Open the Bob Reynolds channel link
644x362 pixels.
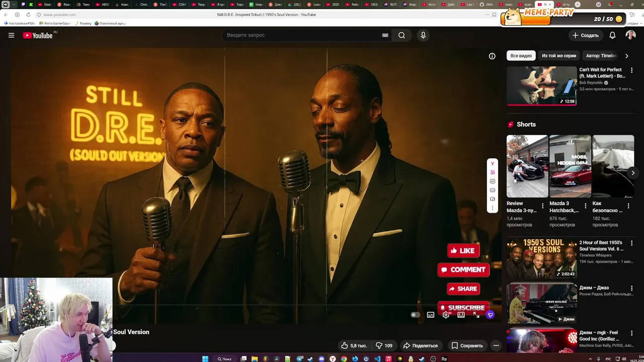pos(591,82)
